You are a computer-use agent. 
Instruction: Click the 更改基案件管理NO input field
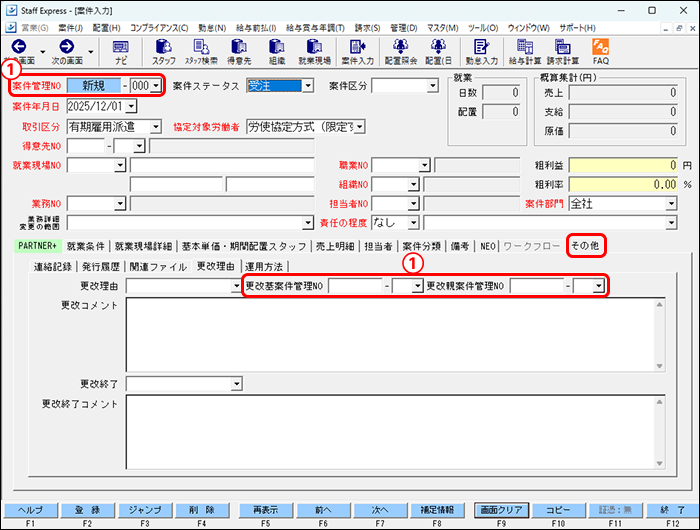click(x=355, y=286)
